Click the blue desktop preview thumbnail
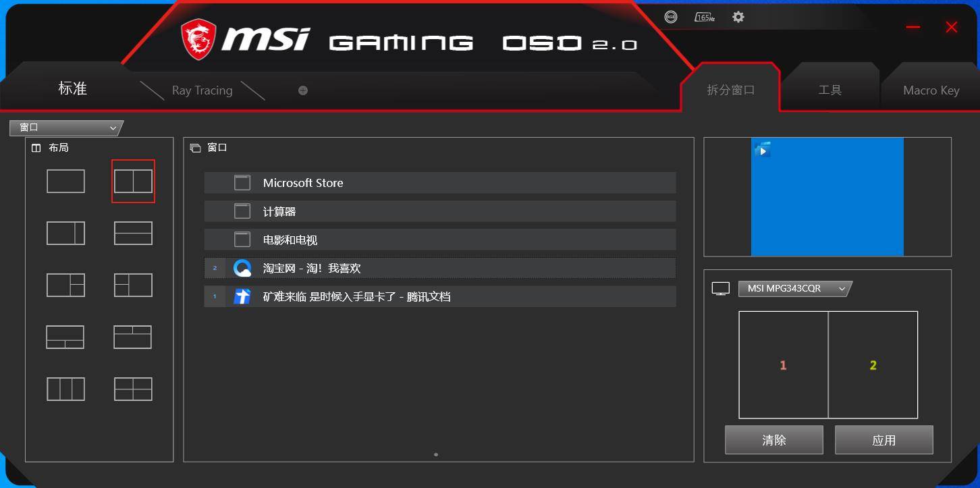 click(x=827, y=197)
